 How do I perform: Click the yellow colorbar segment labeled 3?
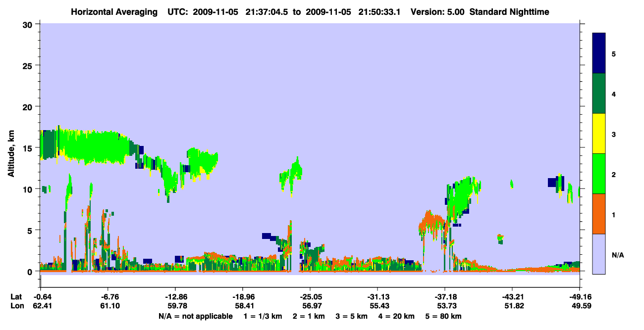point(599,134)
